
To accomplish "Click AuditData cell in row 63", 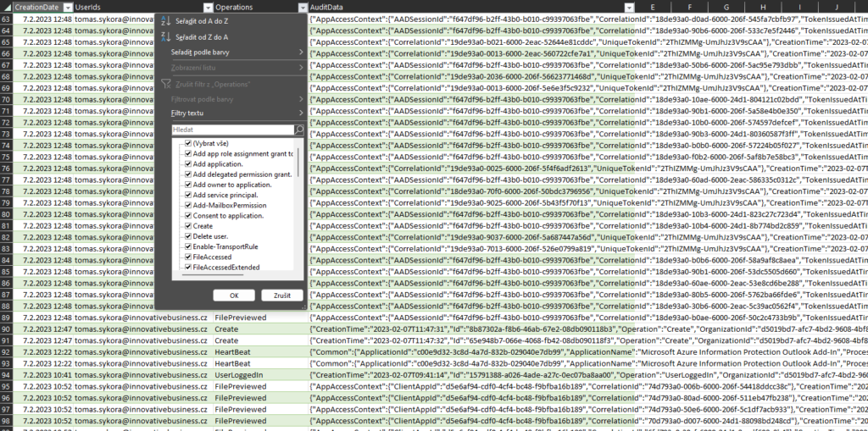I will (472, 19).
